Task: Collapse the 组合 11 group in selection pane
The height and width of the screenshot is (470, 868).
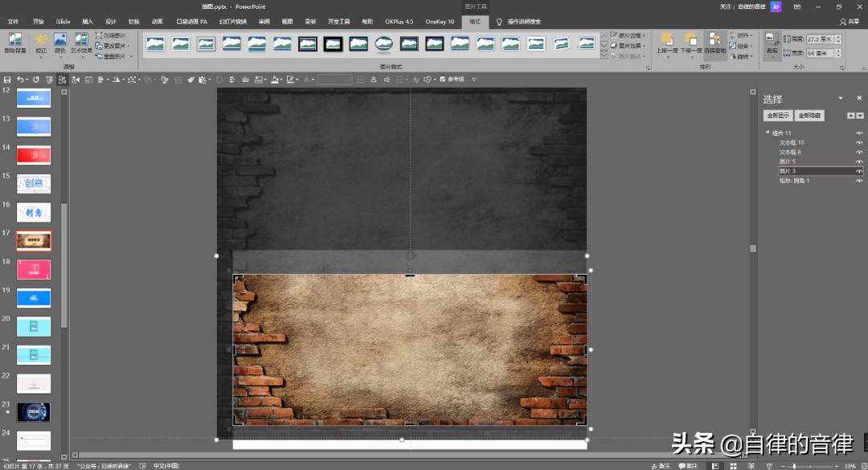Action: [768, 133]
